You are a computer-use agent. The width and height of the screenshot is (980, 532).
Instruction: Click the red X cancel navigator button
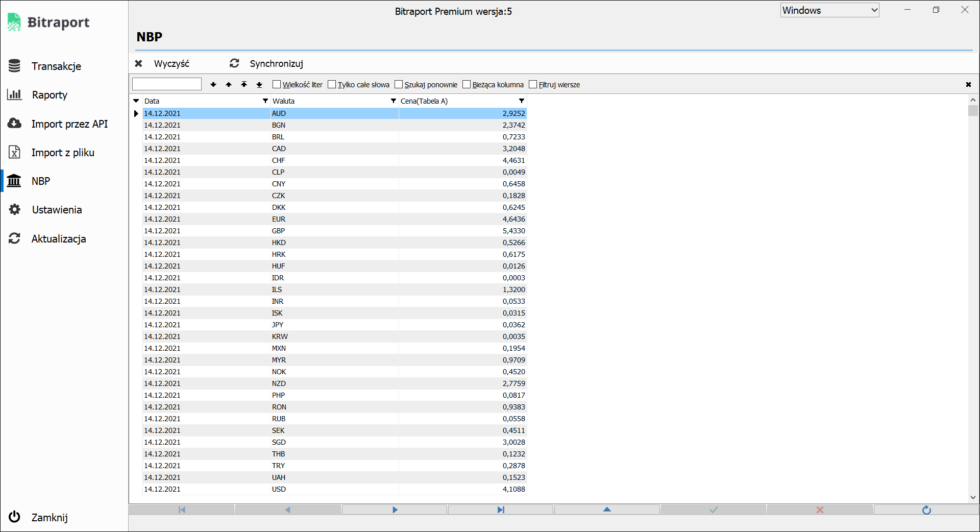[820, 510]
